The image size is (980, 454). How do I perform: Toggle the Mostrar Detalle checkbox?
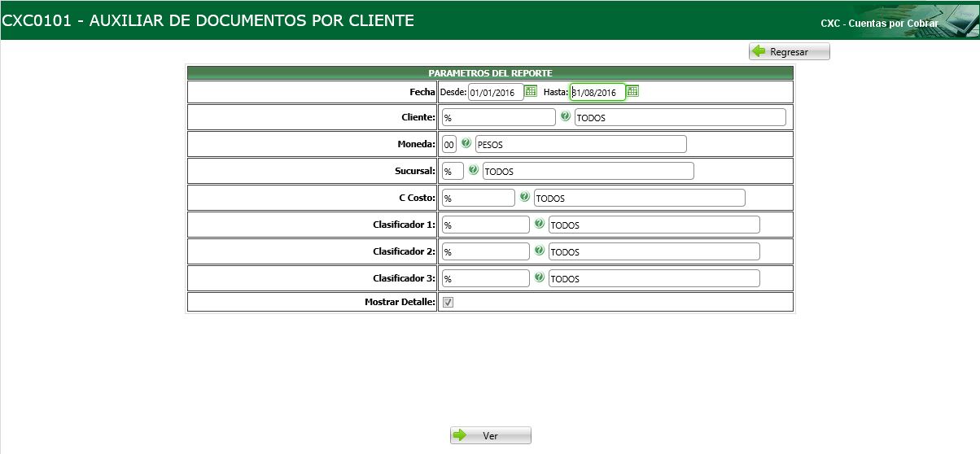tap(448, 302)
